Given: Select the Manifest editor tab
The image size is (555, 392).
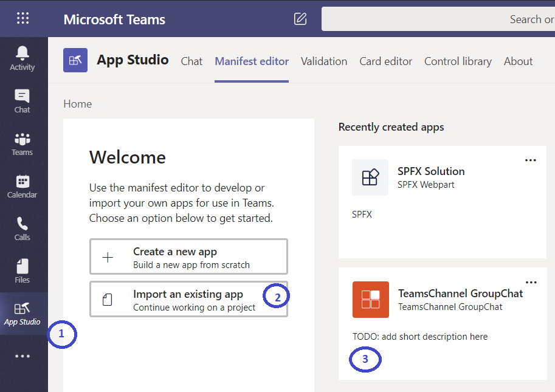Looking at the screenshot, I should coord(252,61).
